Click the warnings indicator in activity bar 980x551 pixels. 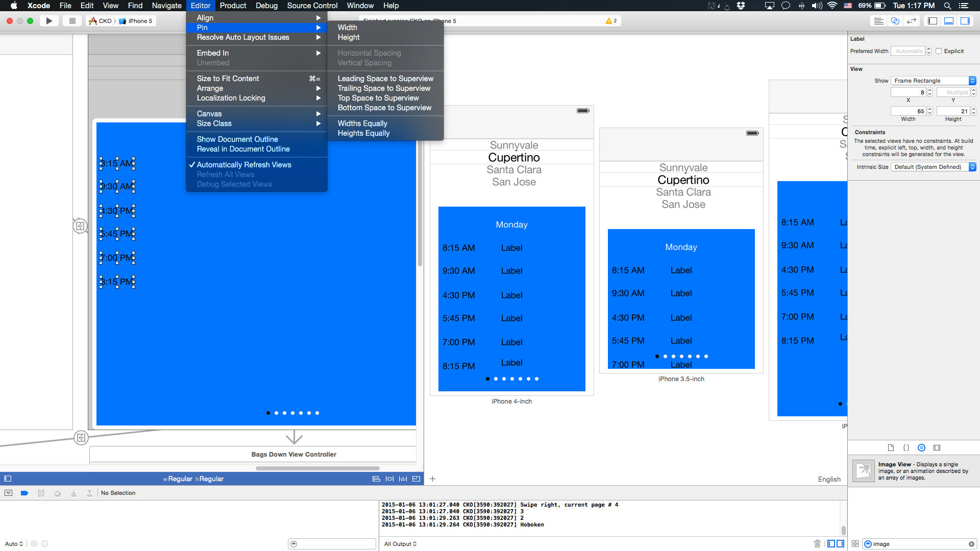[611, 21]
